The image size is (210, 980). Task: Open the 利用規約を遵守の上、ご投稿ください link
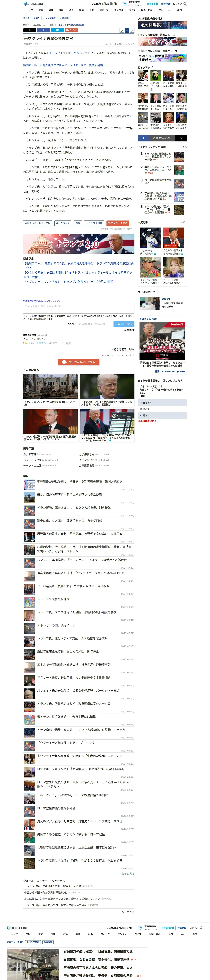point(42,301)
